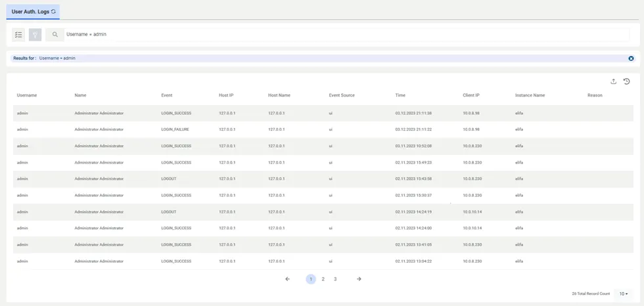The image size is (644, 306).
Task: Select page 3 in pagination
Action: [335, 279]
